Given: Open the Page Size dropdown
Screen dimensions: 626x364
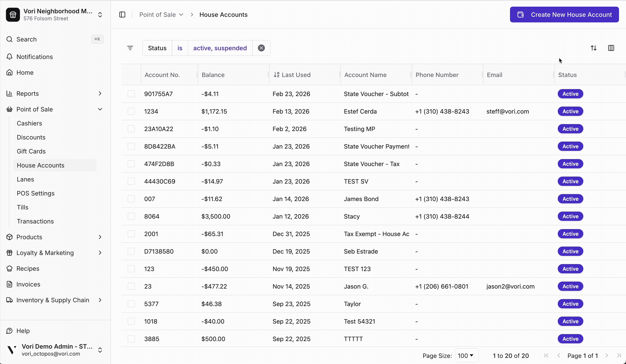Looking at the screenshot, I should click(466, 356).
